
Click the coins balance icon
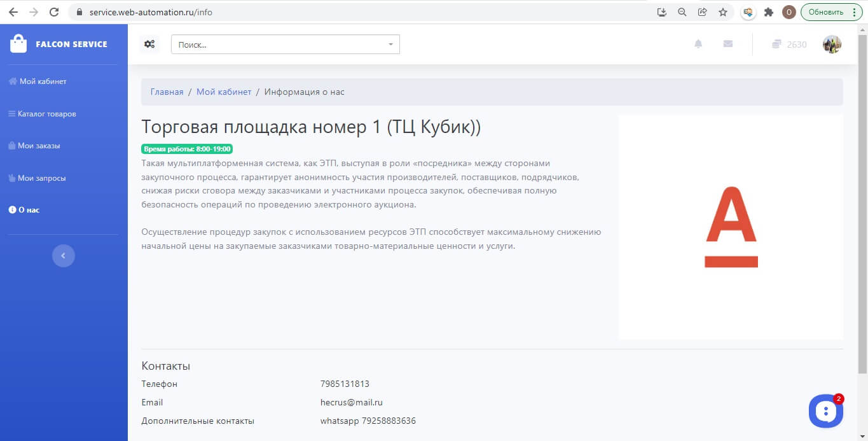point(776,45)
